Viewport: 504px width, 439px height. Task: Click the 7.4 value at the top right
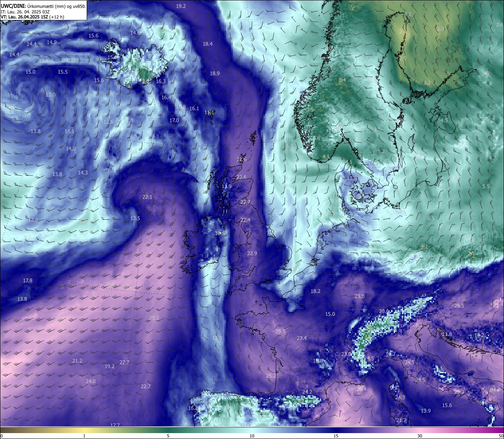[499, 25]
